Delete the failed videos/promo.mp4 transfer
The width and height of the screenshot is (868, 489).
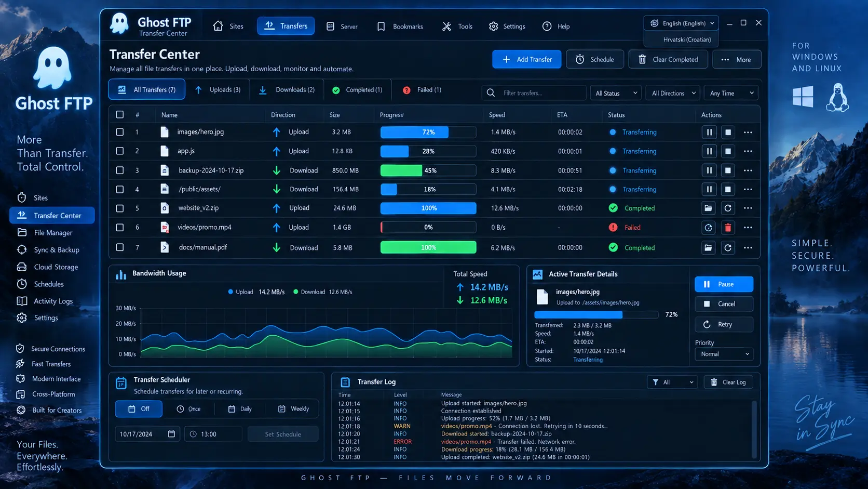tap(728, 227)
